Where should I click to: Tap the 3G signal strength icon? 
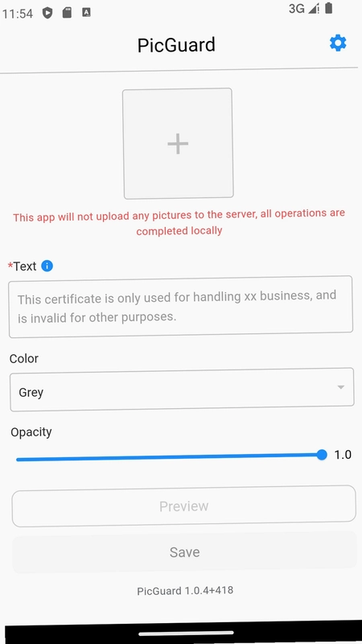[314, 9]
